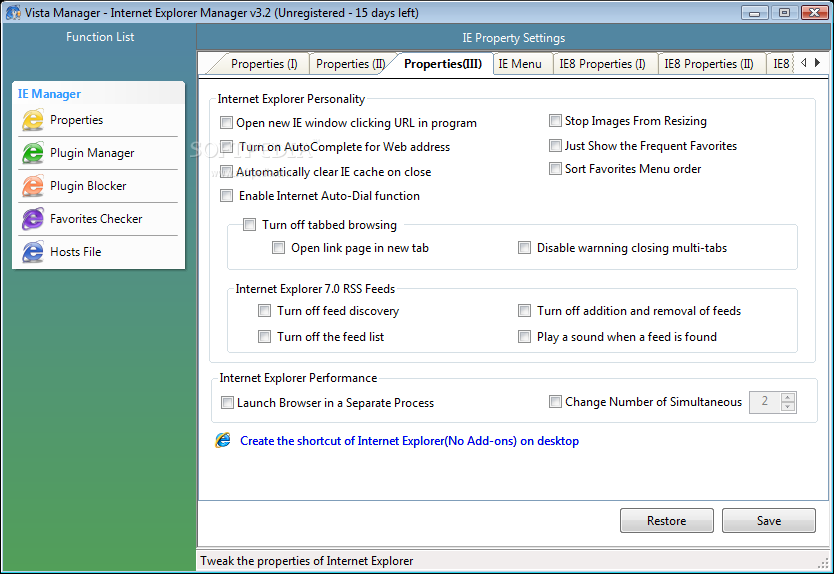Check Sort Favorites Menu order
Screen dimensions: 834x574
555,169
